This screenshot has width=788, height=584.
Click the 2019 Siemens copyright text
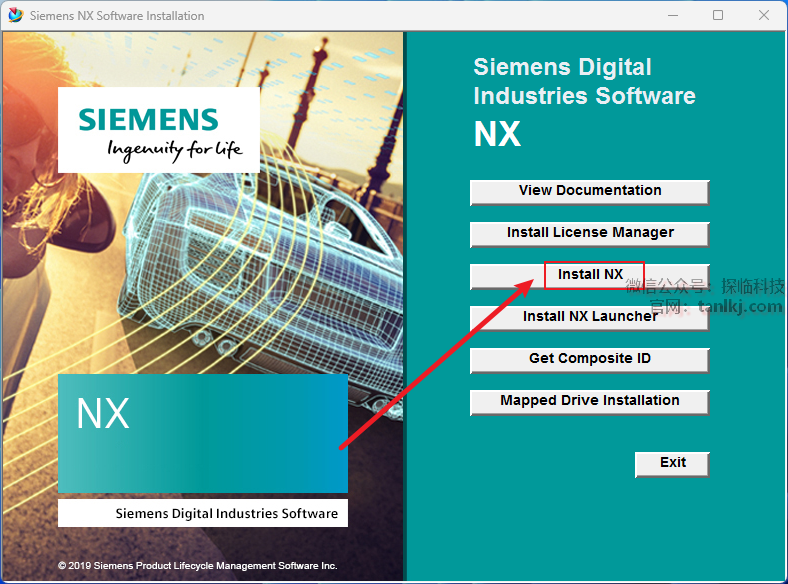198,565
